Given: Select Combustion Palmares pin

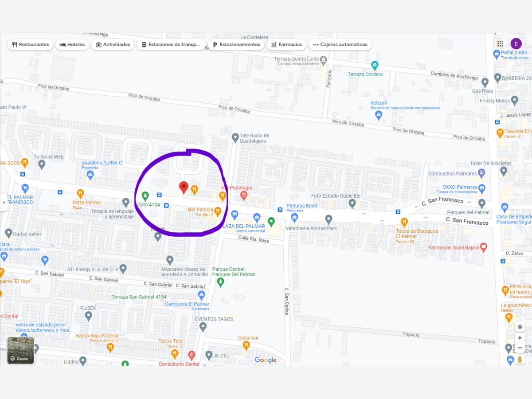Looking at the screenshot, I should pyautogui.click(x=481, y=174).
